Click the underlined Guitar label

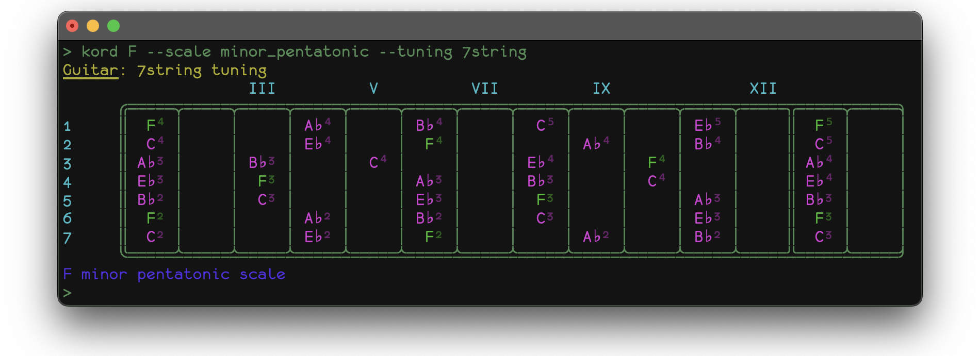pos(90,70)
